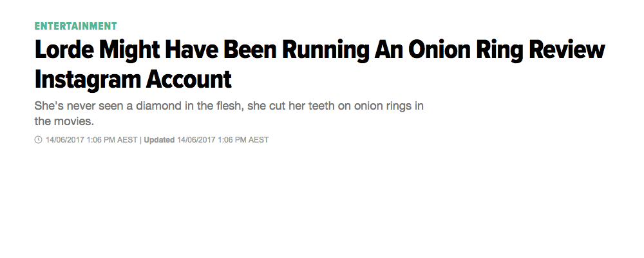Click the first "1:06 PM AEST" time

tap(111, 140)
